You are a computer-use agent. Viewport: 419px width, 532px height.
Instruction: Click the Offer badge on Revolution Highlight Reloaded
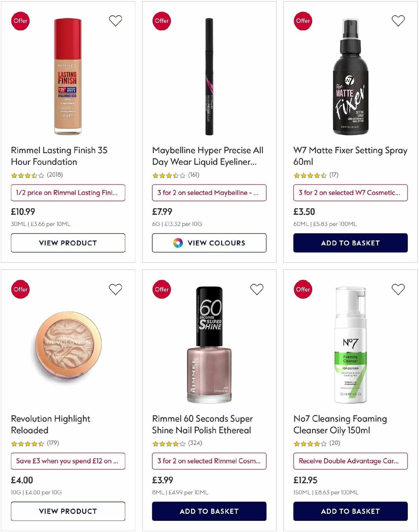20,289
